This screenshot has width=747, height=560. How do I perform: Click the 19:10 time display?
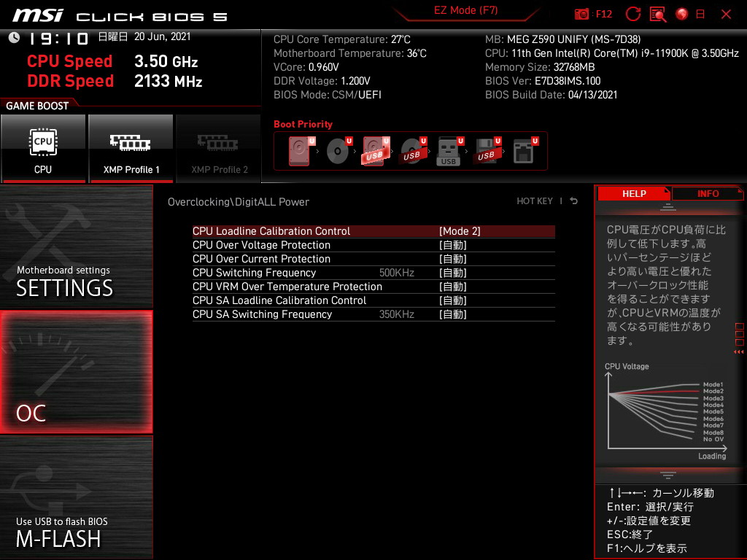pos(58,39)
